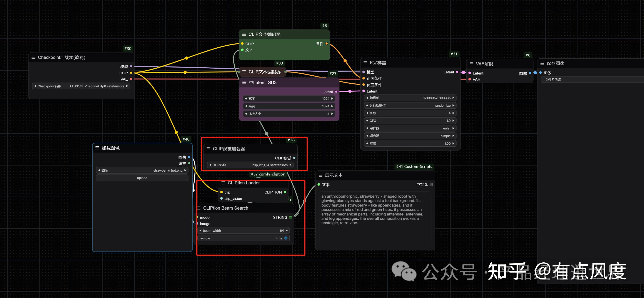Click the menu icon on the VAE解码 node

pos(471,64)
